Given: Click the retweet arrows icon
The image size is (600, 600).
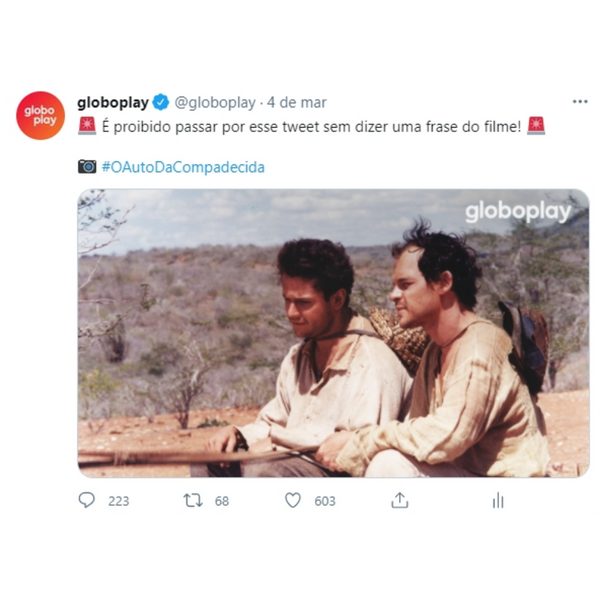Looking at the screenshot, I should coord(193,500).
